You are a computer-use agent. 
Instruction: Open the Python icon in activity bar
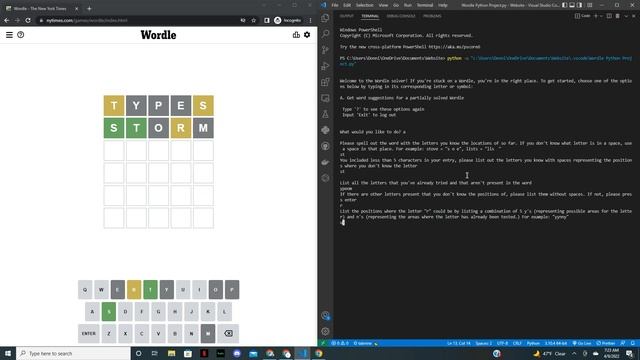(x=325, y=130)
